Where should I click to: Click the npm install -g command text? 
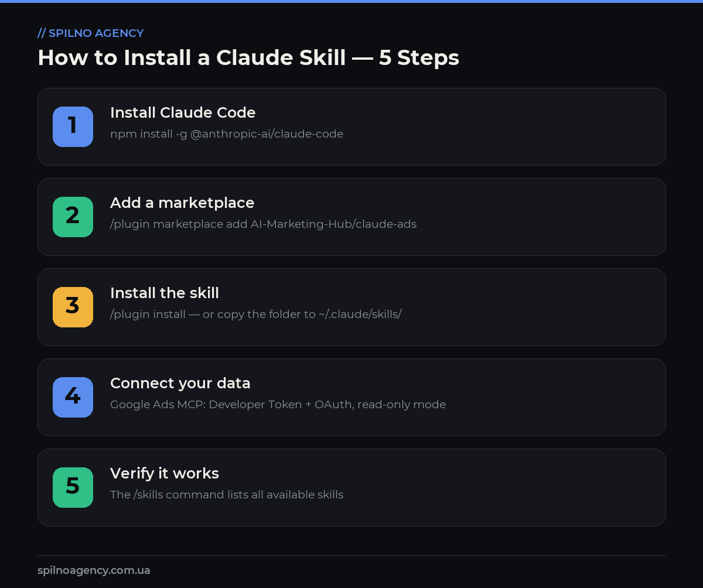(x=227, y=134)
